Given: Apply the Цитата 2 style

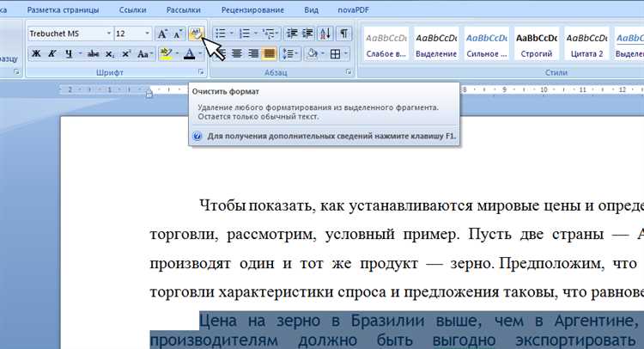Looking at the screenshot, I should tap(587, 44).
